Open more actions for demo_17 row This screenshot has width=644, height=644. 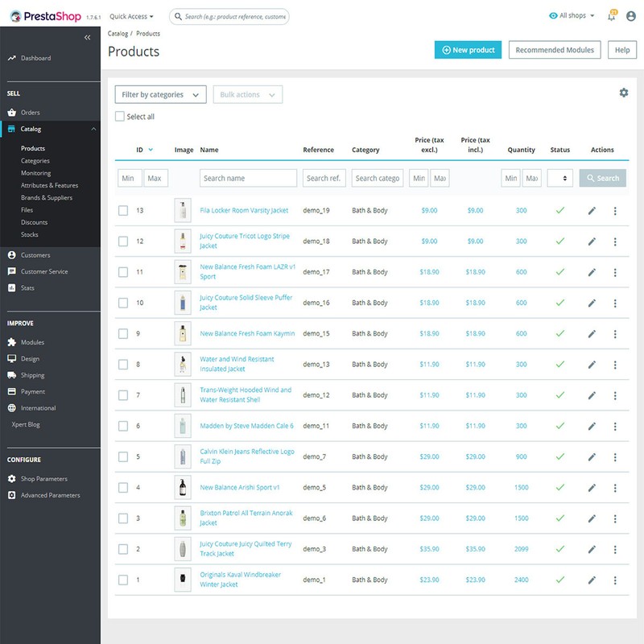[x=615, y=272]
